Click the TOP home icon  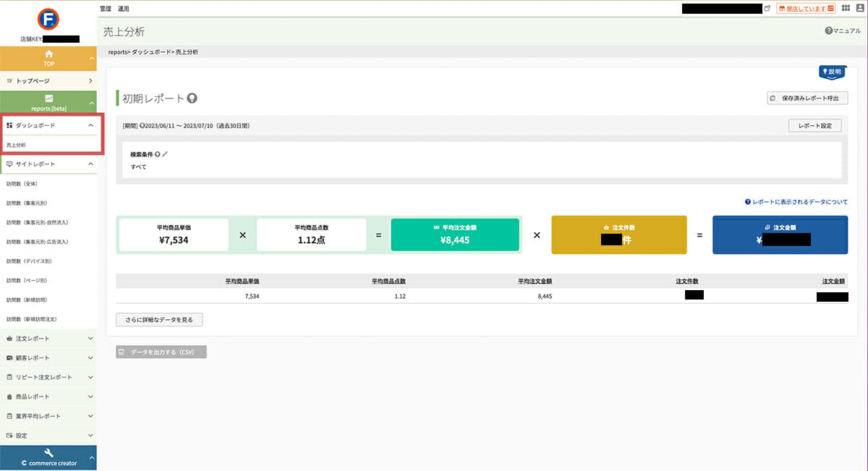click(x=48, y=54)
